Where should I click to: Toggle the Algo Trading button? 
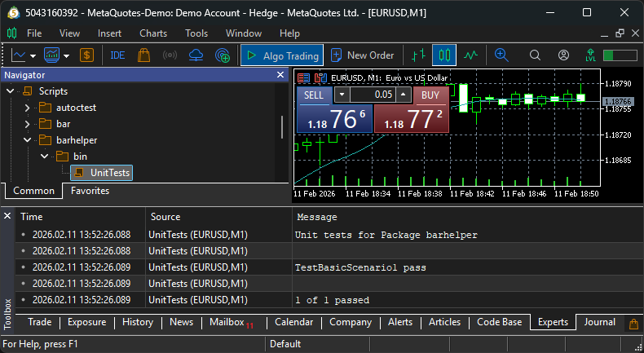coord(281,55)
